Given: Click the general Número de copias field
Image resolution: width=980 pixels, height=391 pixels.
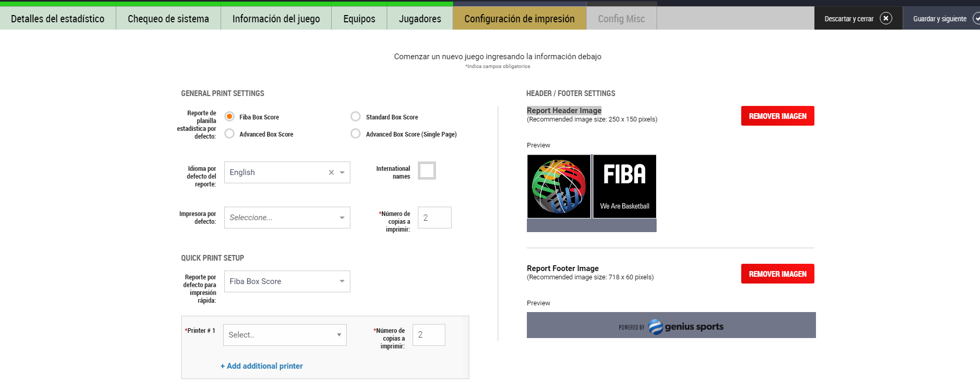Looking at the screenshot, I should (x=434, y=218).
